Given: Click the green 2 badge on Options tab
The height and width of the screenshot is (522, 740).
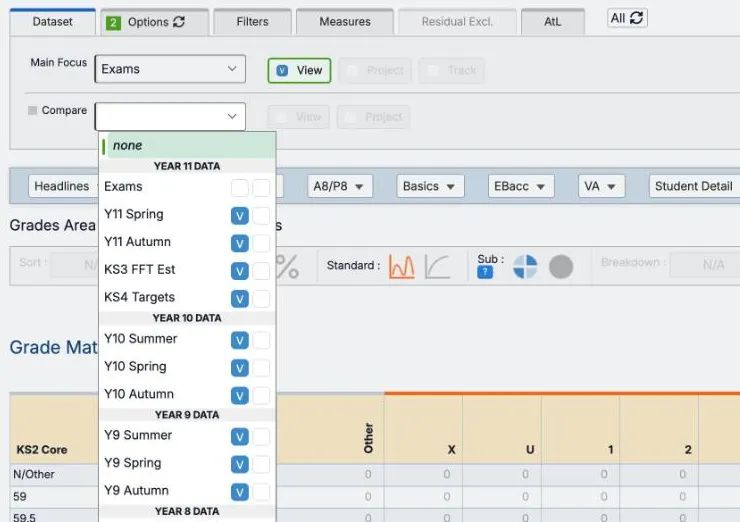Looking at the screenshot, I should pyautogui.click(x=113, y=23).
